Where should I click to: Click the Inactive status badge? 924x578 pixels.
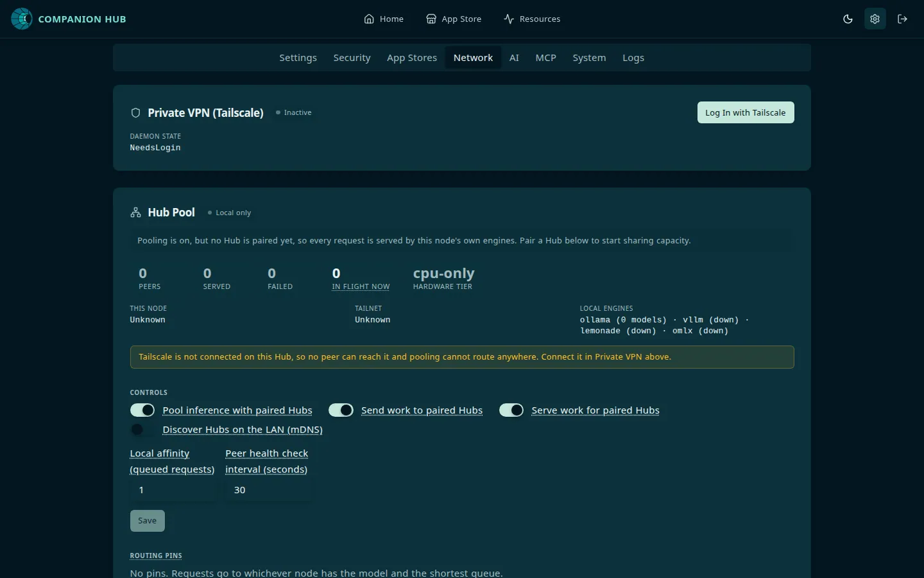pyautogui.click(x=294, y=112)
